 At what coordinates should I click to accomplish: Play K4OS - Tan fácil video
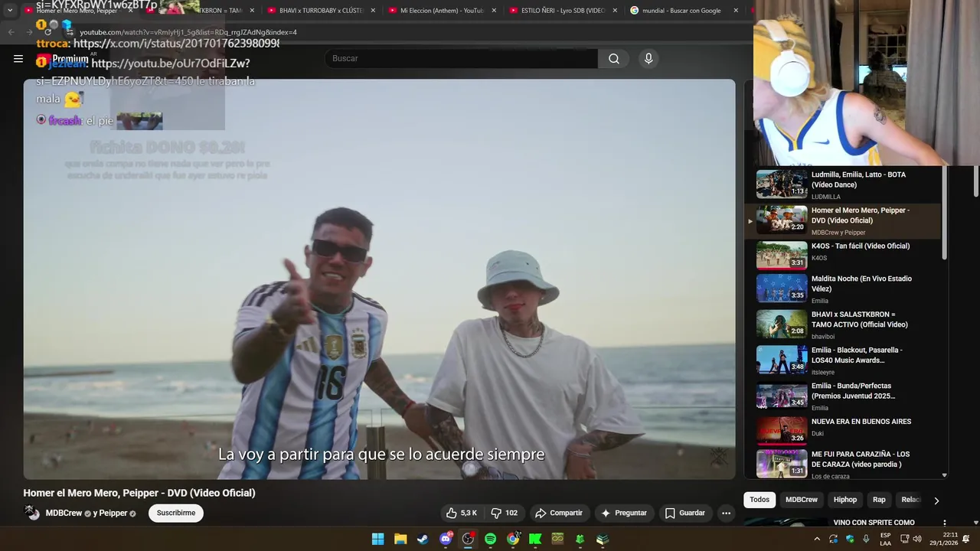click(842, 256)
